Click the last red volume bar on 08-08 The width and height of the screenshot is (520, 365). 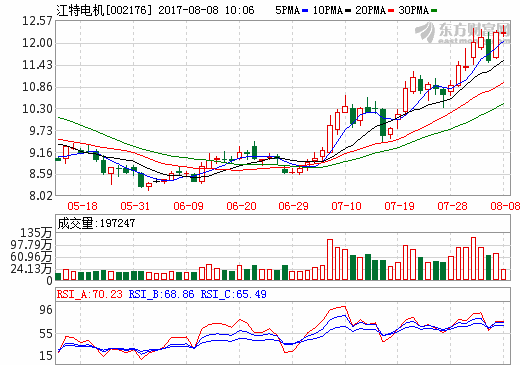click(503, 274)
